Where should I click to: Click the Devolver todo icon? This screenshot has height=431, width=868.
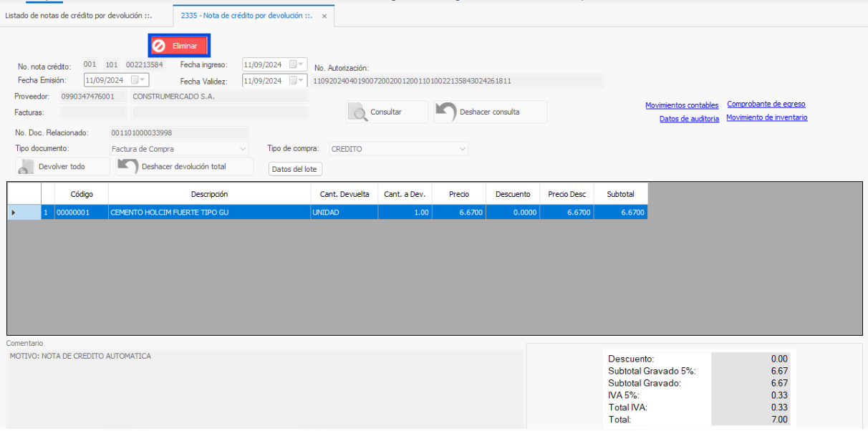[x=26, y=167]
